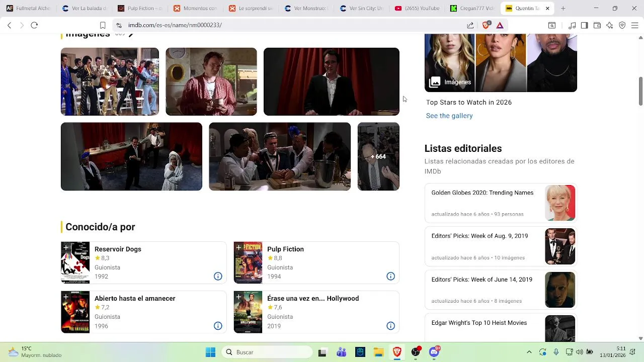Open the Brave VPN shield icon
This screenshot has width=644, height=362.
[622, 25]
